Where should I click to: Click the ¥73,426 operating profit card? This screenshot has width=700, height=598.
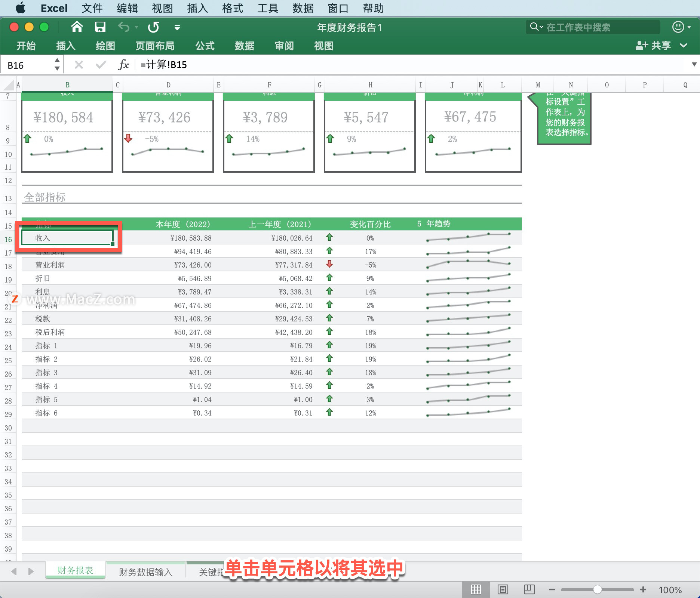(164, 117)
